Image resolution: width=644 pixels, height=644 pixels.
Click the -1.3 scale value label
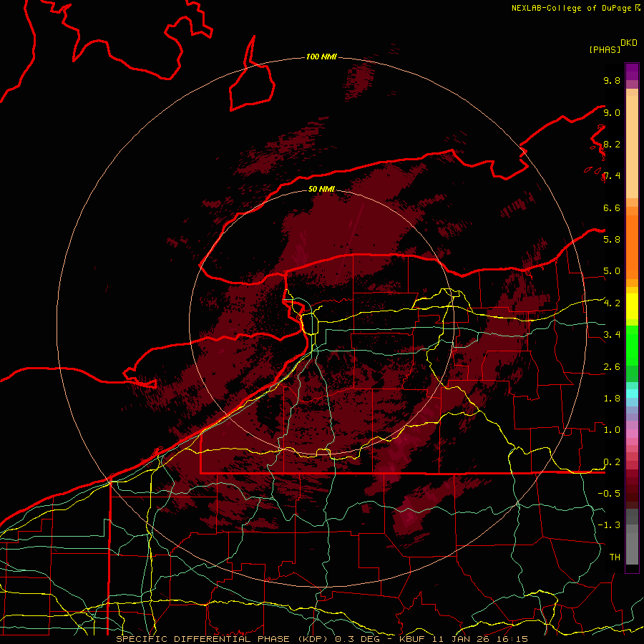tap(609, 525)
